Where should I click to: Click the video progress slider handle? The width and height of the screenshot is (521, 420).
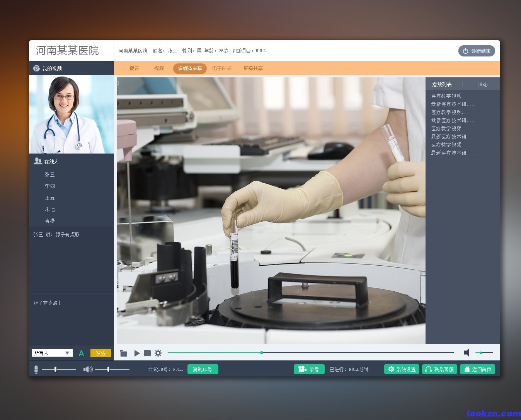262,353
